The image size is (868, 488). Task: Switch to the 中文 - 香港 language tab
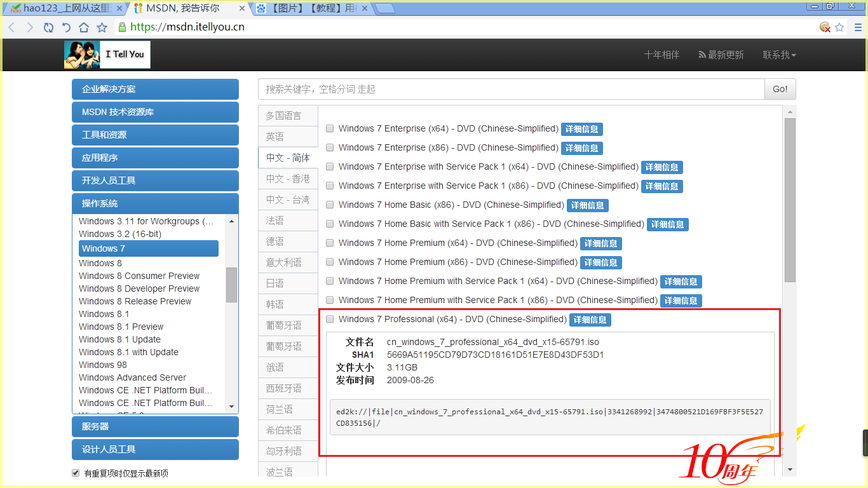[x=288, y=179]
